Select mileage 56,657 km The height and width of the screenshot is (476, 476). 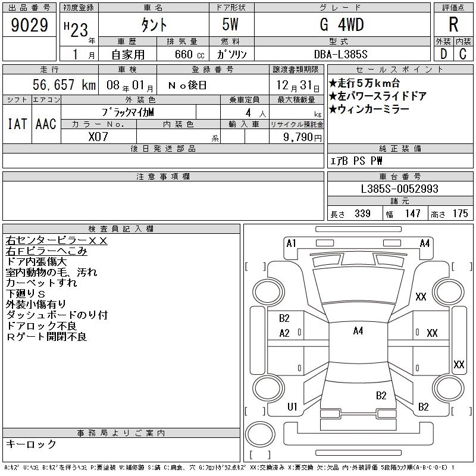[64, 84]
